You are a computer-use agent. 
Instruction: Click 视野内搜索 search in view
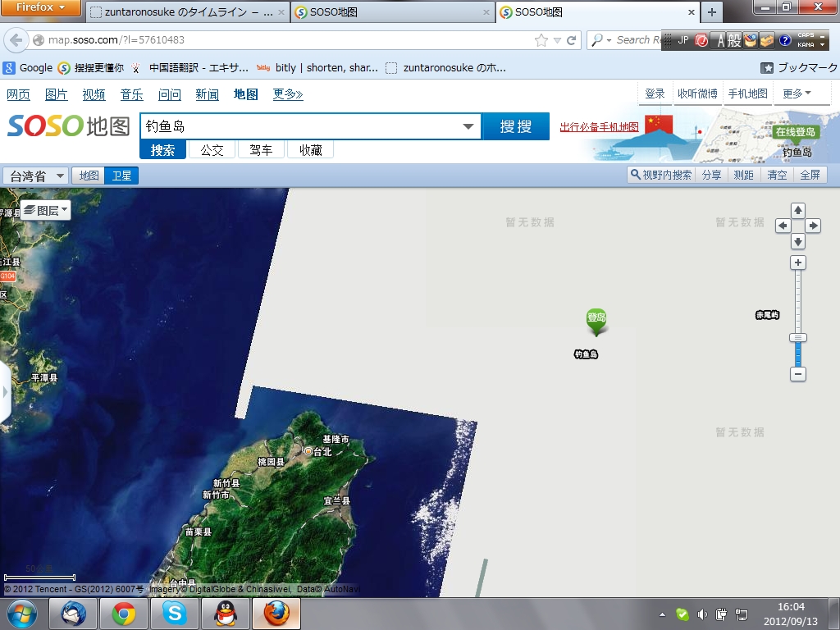coord(661,176)
